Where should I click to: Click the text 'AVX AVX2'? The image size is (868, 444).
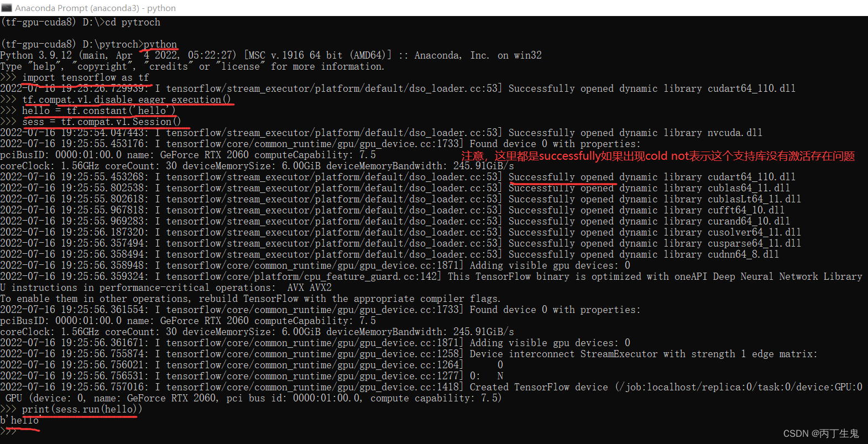pos(309,288)
